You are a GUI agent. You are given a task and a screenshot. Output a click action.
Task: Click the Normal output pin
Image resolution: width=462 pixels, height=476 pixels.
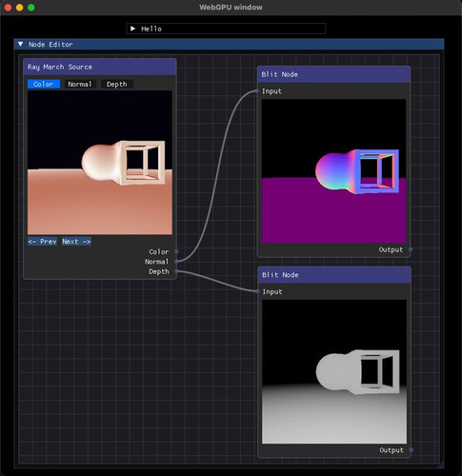(x=177, y=262)
